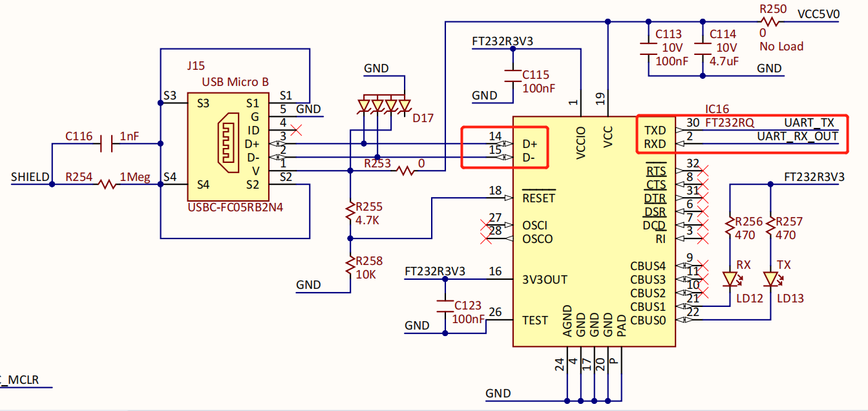Viewport: 868px width, 411px height.
Task: Select the 4.7uF value of C114
Action: pos(724,61)
